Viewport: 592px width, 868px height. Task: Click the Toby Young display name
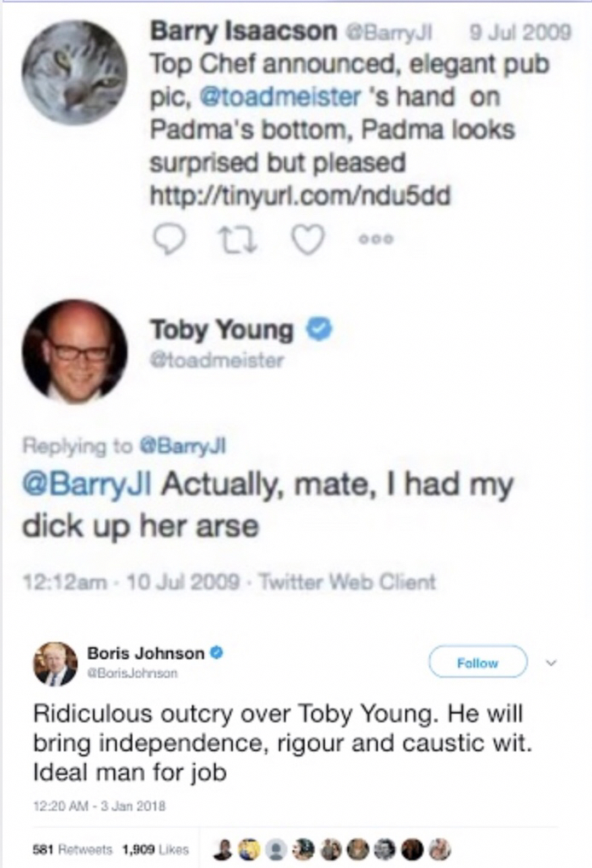point(222,330)
